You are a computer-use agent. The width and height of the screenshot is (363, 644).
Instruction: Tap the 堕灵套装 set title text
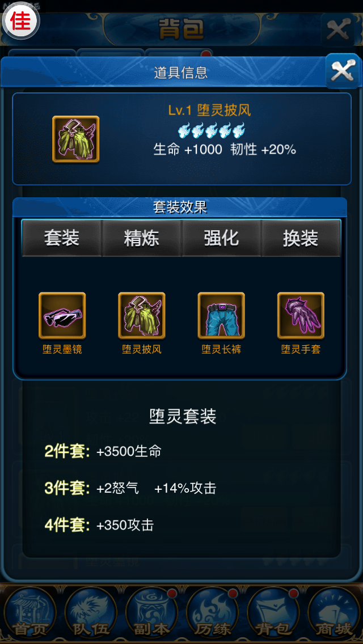click(x=183, y=417)
